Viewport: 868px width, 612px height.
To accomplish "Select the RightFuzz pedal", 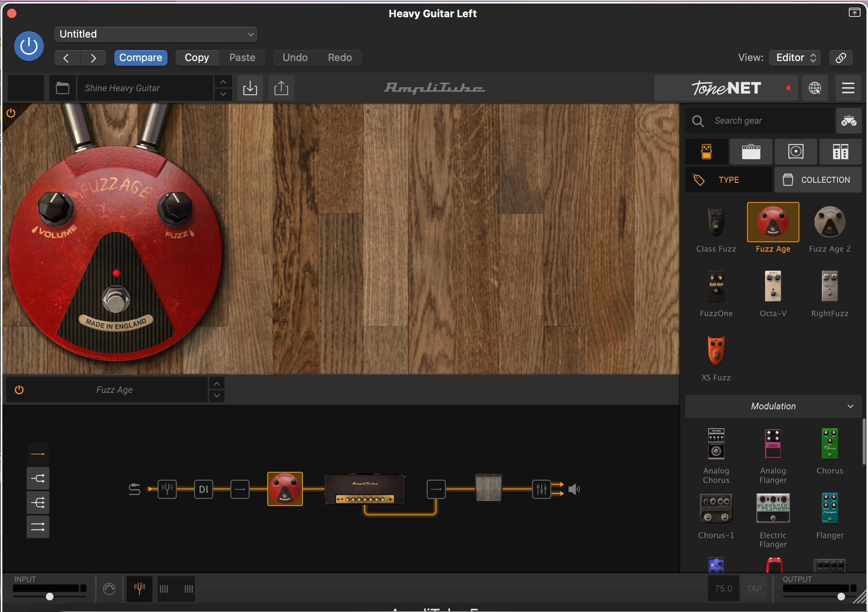I will 830,293.
